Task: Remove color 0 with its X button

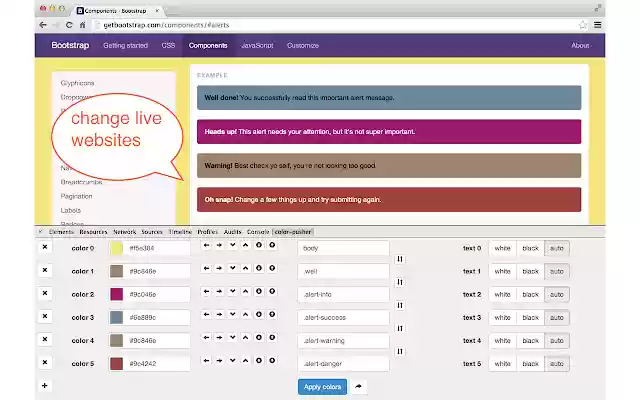Action: pos(45,247)
